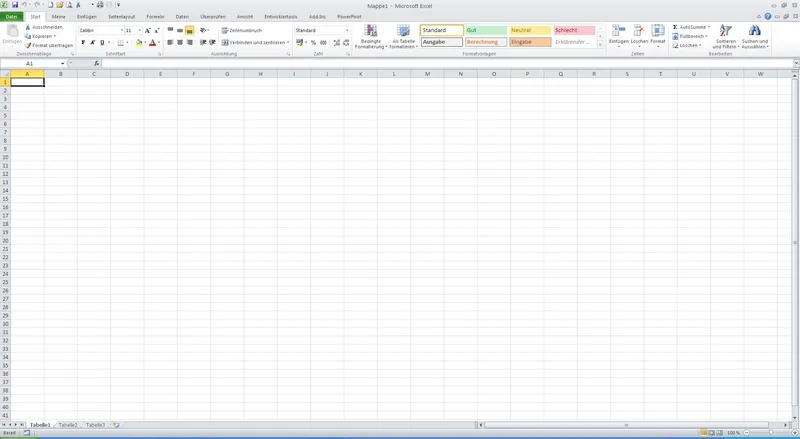Toggle italic text formatting
Viewport: 800px width, 439px height.
click(x=93, y=43)
